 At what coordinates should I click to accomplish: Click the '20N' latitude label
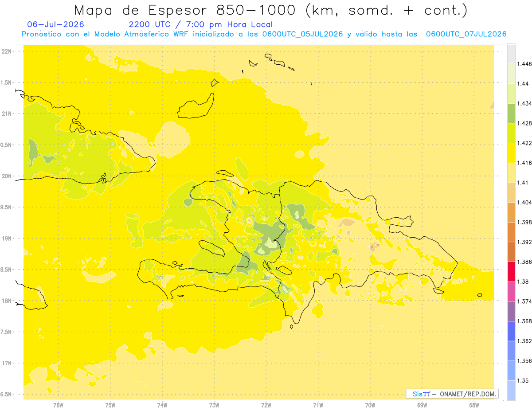click(8, 176)
